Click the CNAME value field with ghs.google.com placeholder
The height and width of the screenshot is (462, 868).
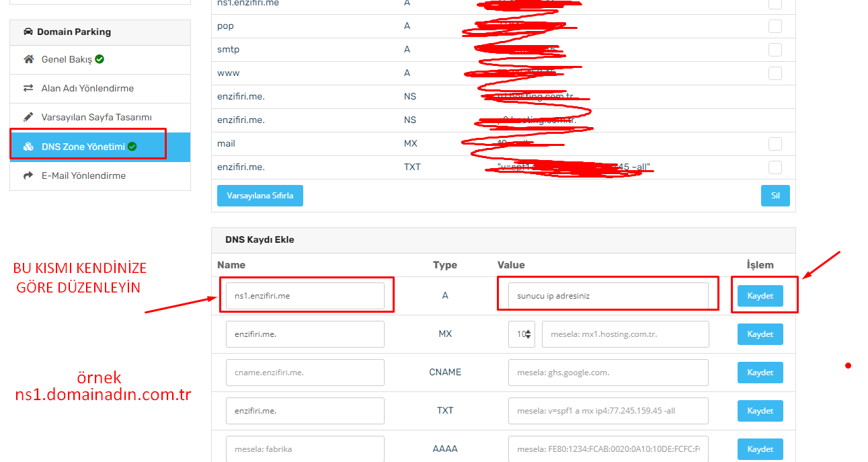pos(607,372)
